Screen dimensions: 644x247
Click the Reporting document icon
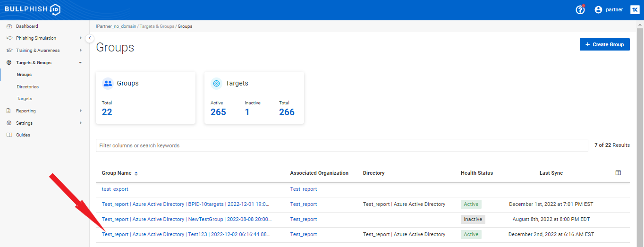coord(9,111)
